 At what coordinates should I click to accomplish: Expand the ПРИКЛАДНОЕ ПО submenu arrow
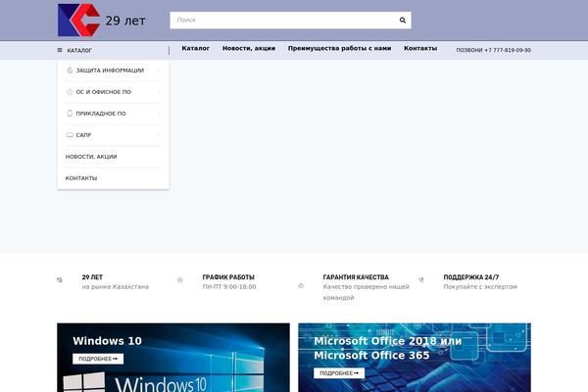(159, 114)
